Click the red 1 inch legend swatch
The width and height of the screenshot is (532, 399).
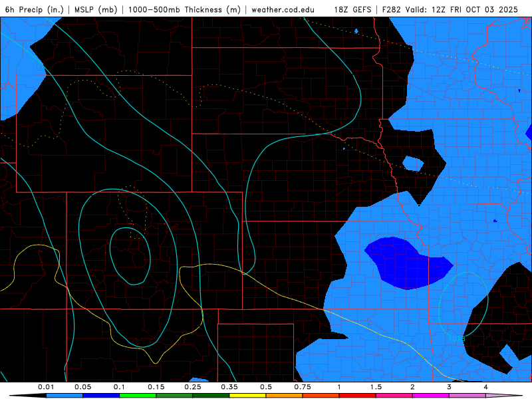pyautogui.click(x=358, y=396)
